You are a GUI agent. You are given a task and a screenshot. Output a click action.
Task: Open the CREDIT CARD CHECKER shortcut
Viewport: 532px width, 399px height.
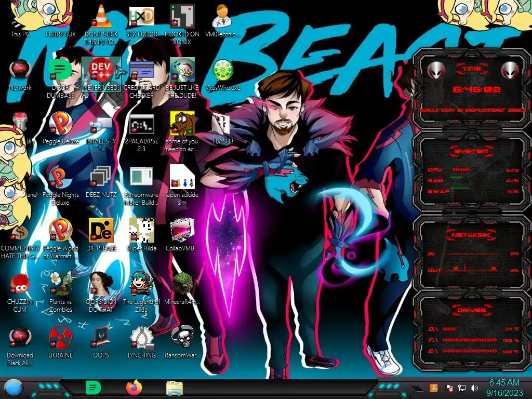tap(141, 78)
